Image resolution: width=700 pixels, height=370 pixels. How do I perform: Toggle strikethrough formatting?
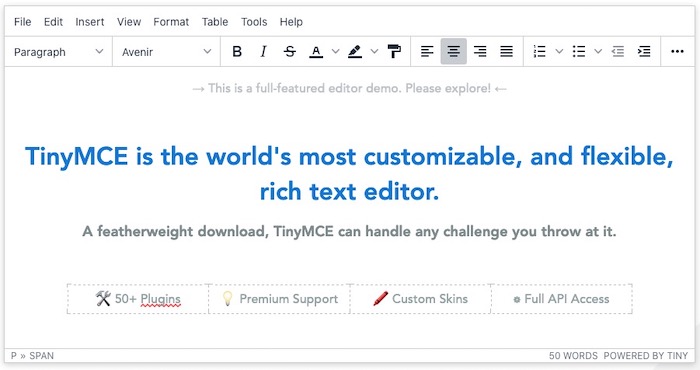point(290,52)
